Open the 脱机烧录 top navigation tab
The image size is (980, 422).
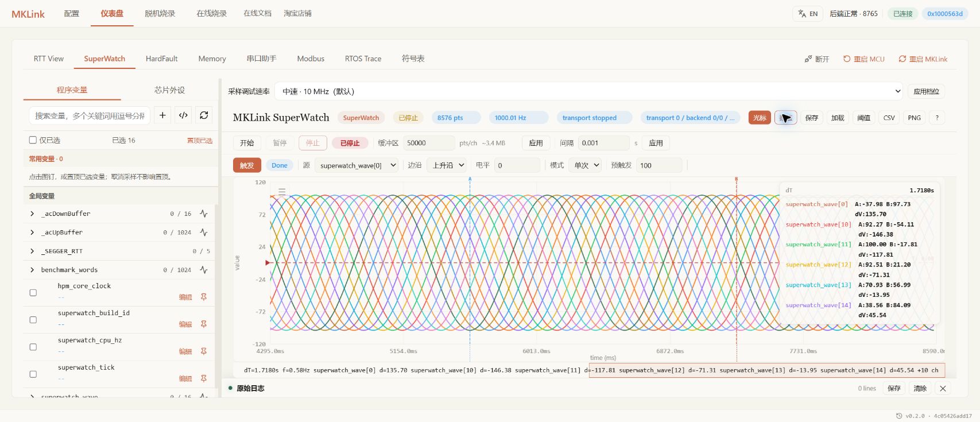coord(160,13)
